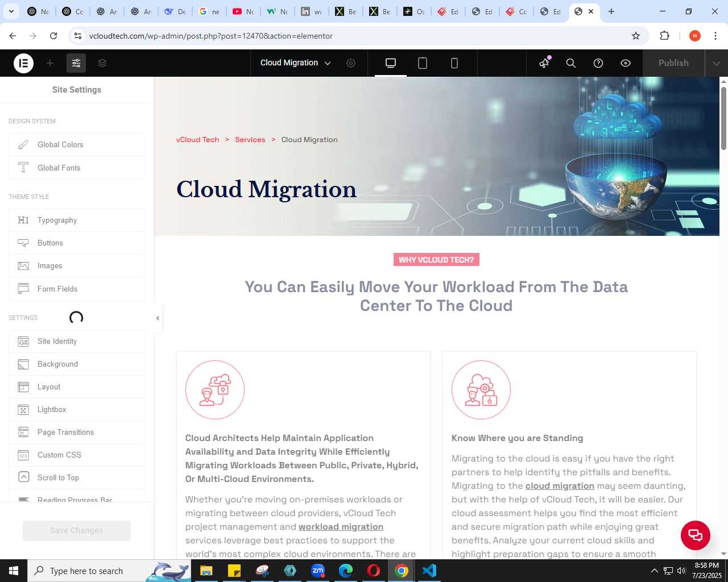
Task: Open Images theme style
Action: (x=77, y=265)
